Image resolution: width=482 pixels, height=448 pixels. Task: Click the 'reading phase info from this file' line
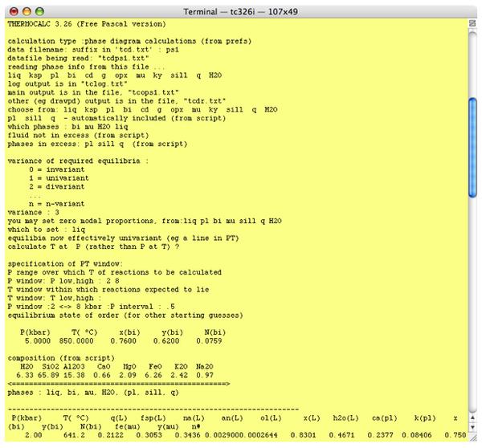pos(86,67)
